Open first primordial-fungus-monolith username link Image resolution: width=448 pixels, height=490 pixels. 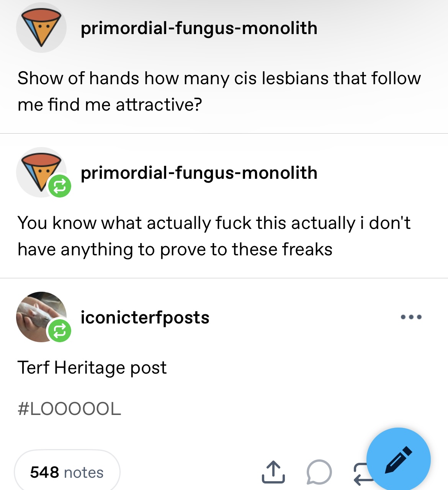199,28
